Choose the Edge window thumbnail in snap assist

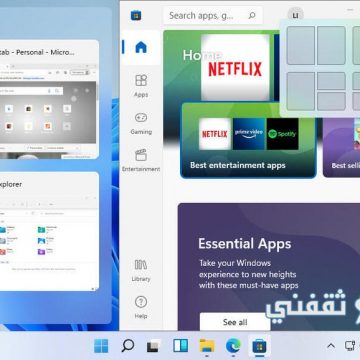[49, 99]
